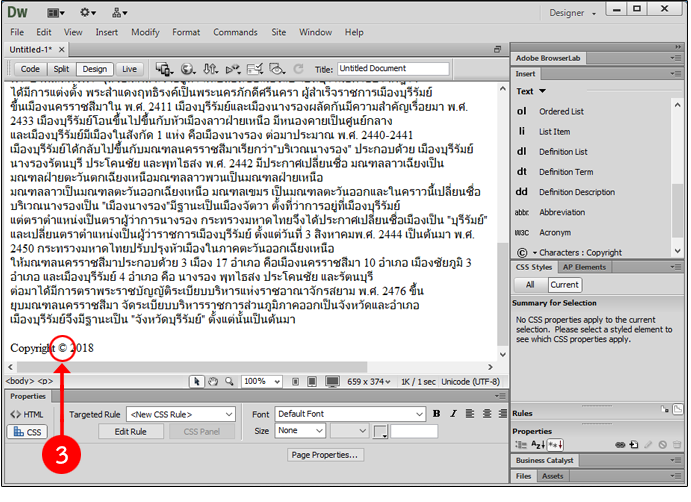This screenshot has width=691, height=502.
Task: Switch to Split view
Action: 61,69
